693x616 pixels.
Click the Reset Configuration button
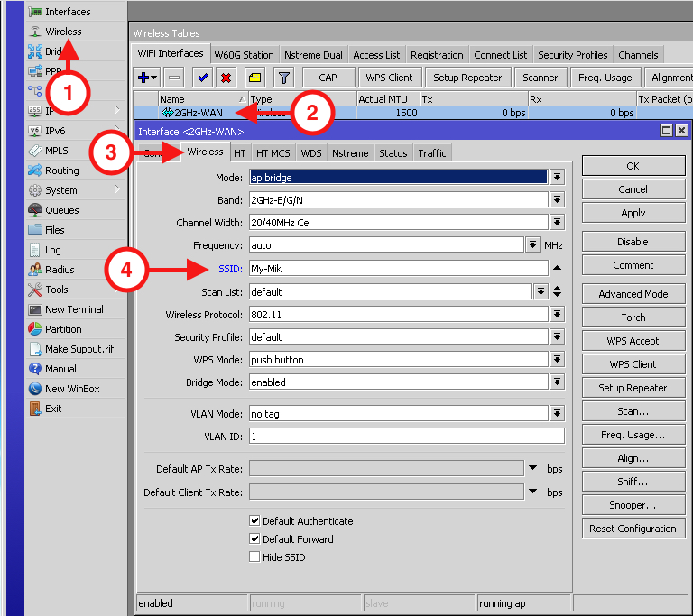click(633, 529)
